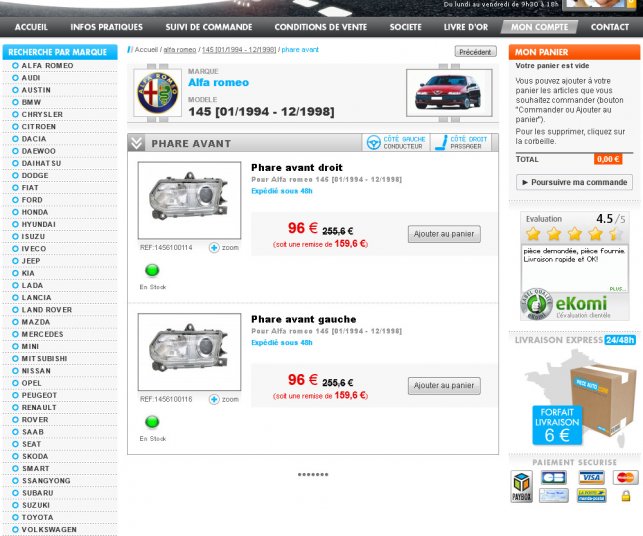The width and height of the screenshot is (643, 536).
Task: Click the Alfa Romeo logo emblem
Action: [158, 93]
